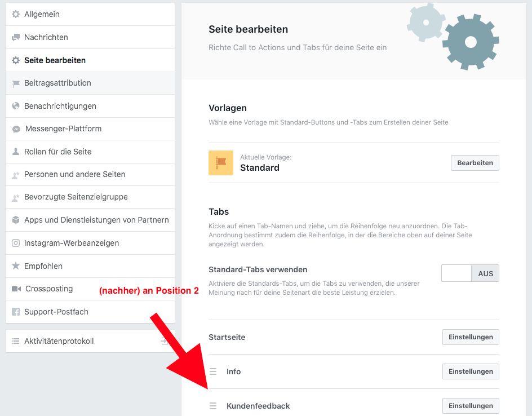Viewport: 532px width, 416px height.
Task: Click the drag handle next to Kundenfeedback
Action: [213, 406]
